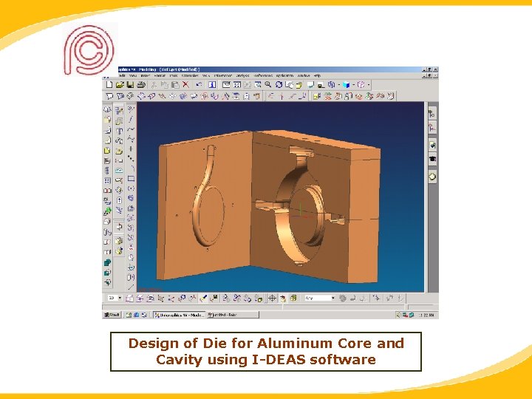Viewport: 532px width, 399px height.
Task: Open the dropdown arrow beside the blue cube icon
Action: 353,85
